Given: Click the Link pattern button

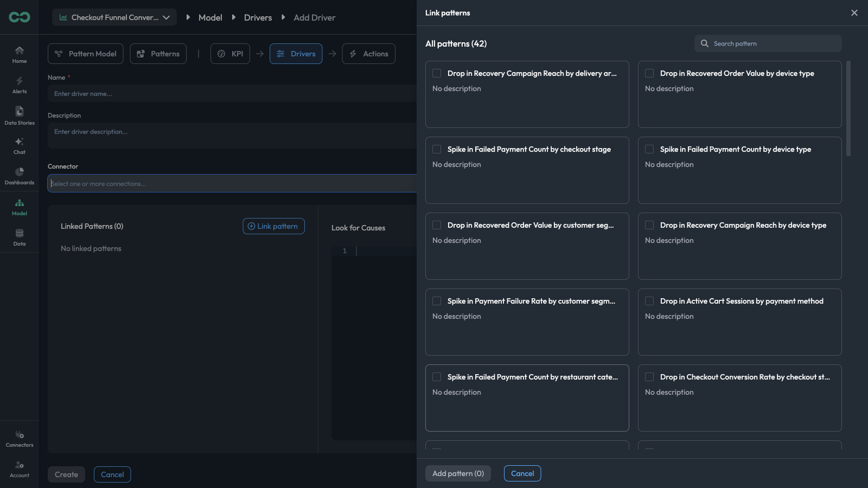Looking at the screenshot, I should coord(274,226).
